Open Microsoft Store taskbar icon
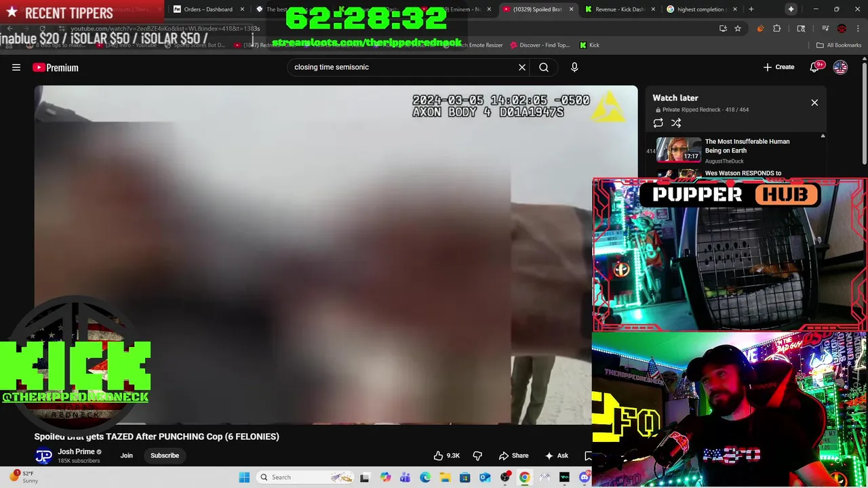This screenshot has width=868, height=488. tap(465, 477)
